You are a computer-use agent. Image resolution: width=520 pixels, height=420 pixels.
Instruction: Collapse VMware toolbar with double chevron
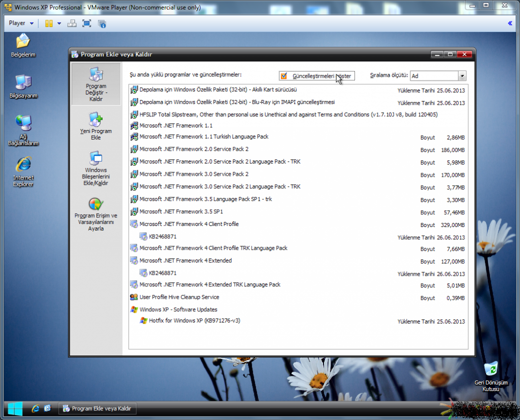tap(510, 23)
